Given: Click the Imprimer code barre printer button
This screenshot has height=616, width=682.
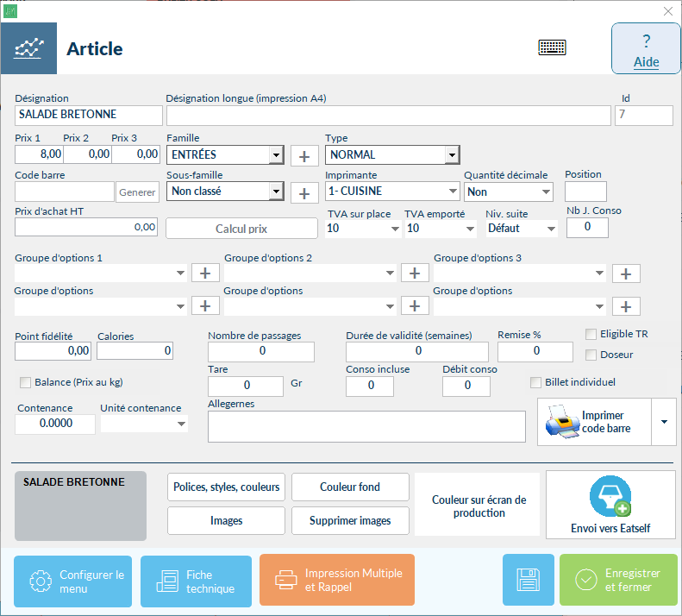Looking at the screenshot, I should pos(595,422).
